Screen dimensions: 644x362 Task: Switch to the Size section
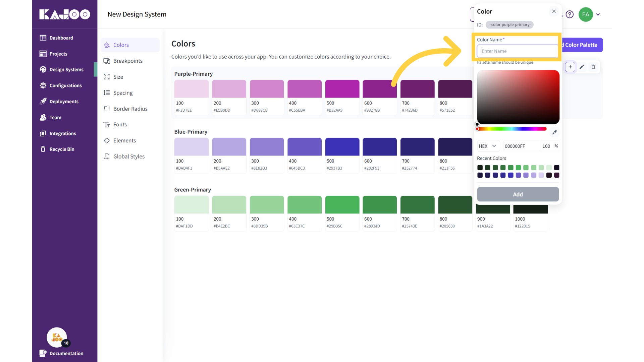click(x=130, y=77)
